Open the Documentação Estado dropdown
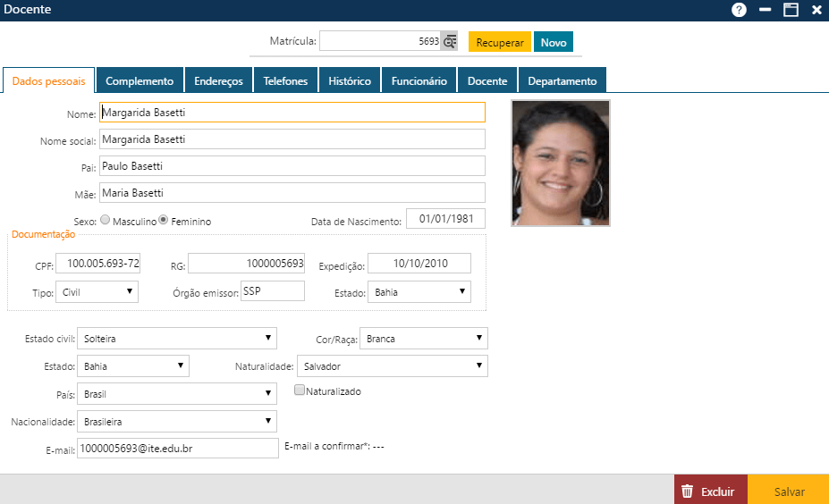 [419, 291]
